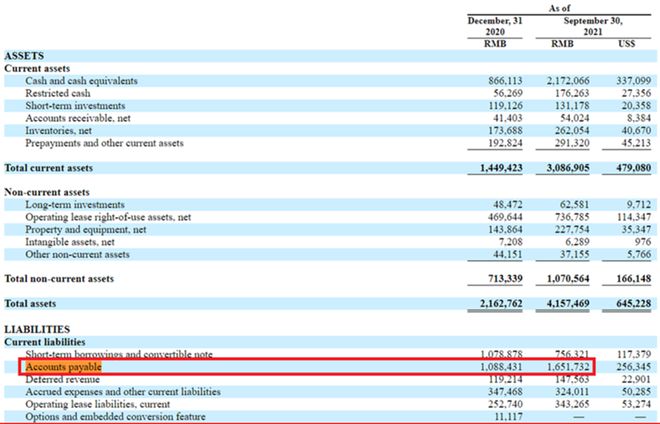660x424 pixels.
Task: Select the Cash and cash equivalents row label
Action: [82, 81]
